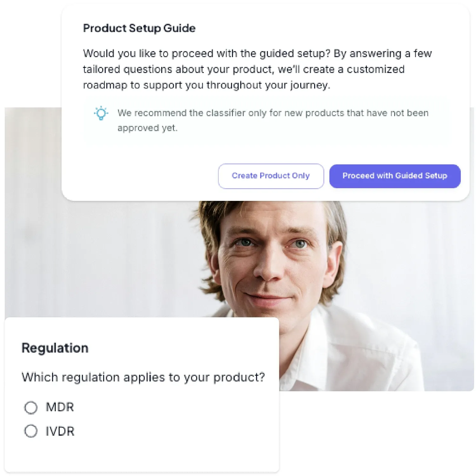Select the MDR radio button
This screenshot has width=476, height=476.
coord(31,407)
